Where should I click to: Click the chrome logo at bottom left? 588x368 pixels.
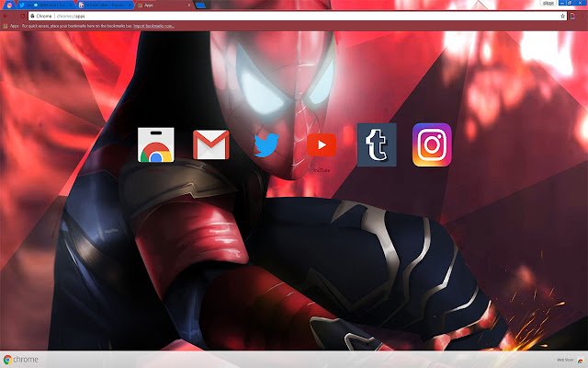20,360
